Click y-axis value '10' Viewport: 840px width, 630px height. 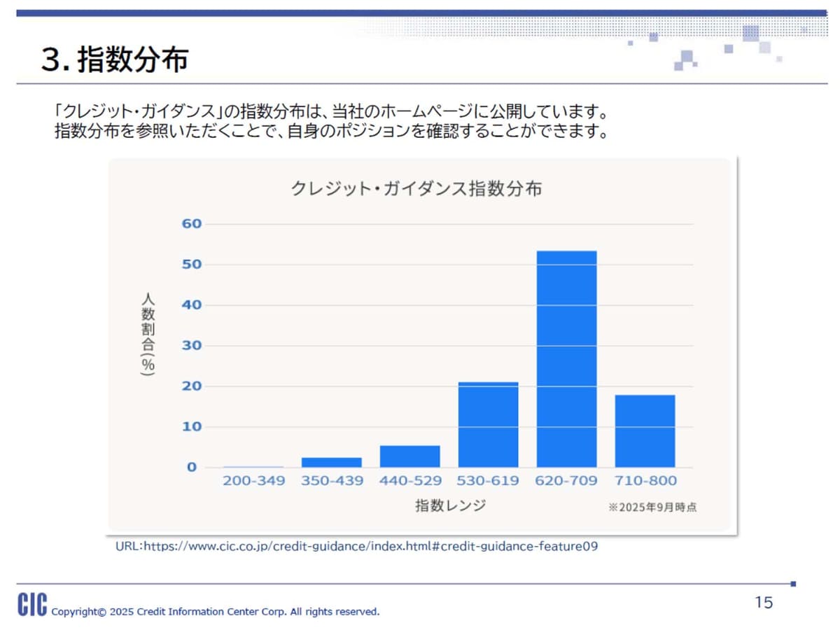[x=192, y=427]
